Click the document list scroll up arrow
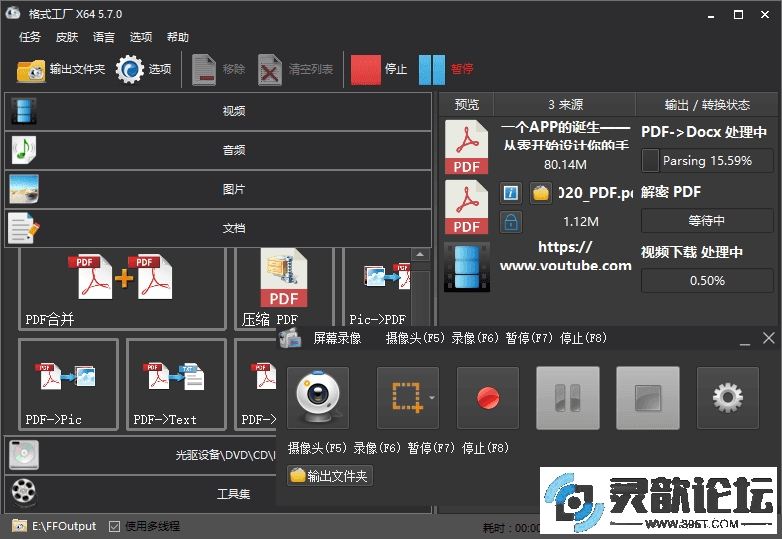The width and height of the screenshot is (782, 539). point(420,255)
